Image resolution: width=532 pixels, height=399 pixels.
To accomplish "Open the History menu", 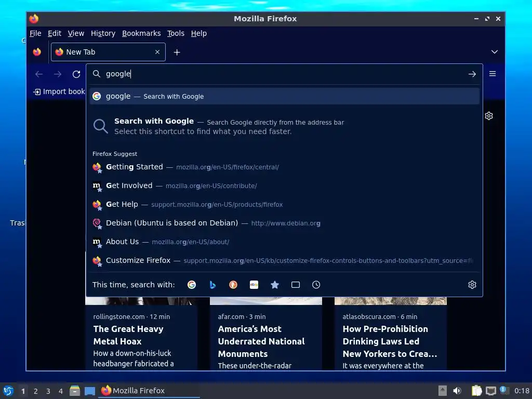I will click(x=103, y=33).
